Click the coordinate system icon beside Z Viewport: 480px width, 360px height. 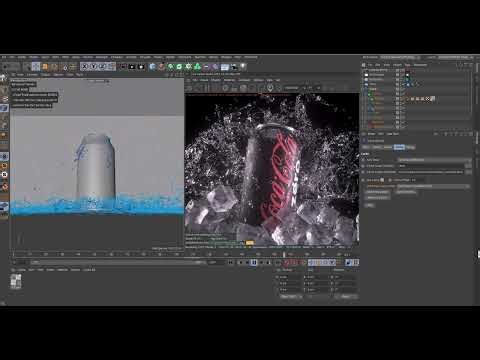(x=111, y=67)
